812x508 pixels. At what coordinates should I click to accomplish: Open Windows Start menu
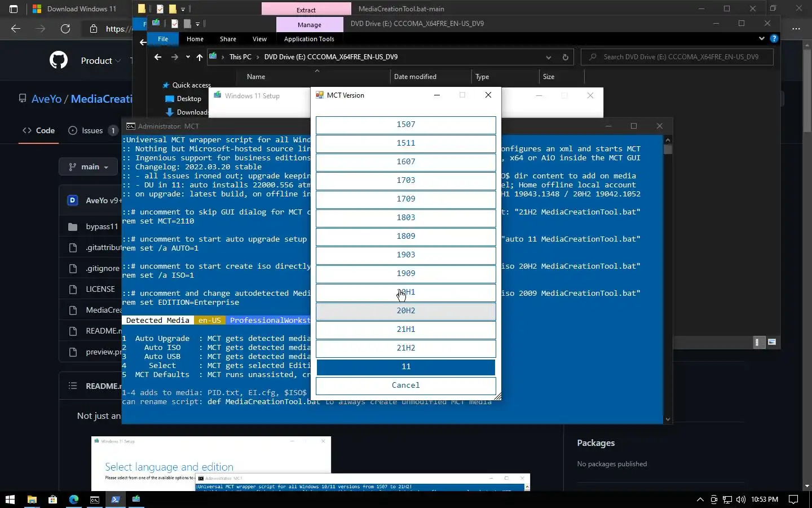click(x=10, y=500)
